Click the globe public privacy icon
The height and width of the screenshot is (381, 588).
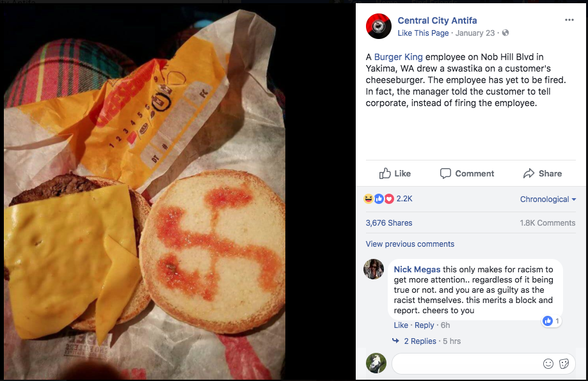[x=505, y=33]
